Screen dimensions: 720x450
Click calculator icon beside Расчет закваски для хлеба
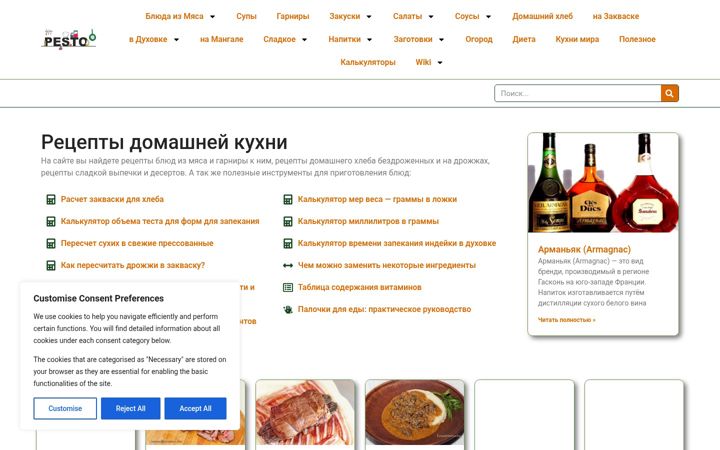pos(51,199)
